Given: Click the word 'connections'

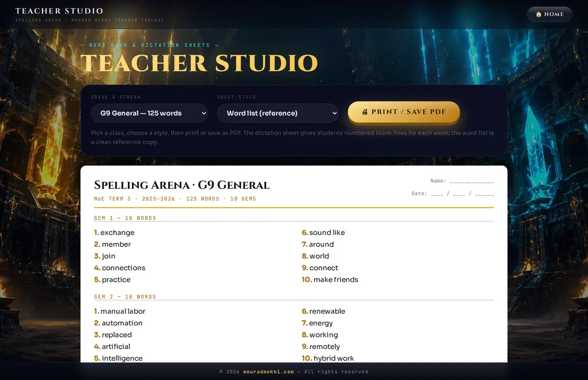Looking at the screenshot, I should pos(123,268).
